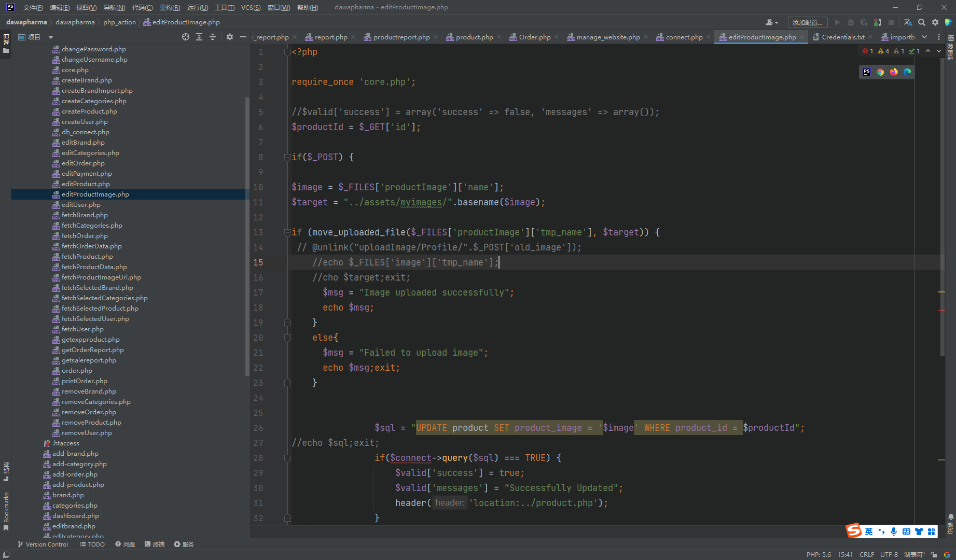Click collapse all icon in project panel
Viewport: 956px width, 560px height.
coord(213,37)
